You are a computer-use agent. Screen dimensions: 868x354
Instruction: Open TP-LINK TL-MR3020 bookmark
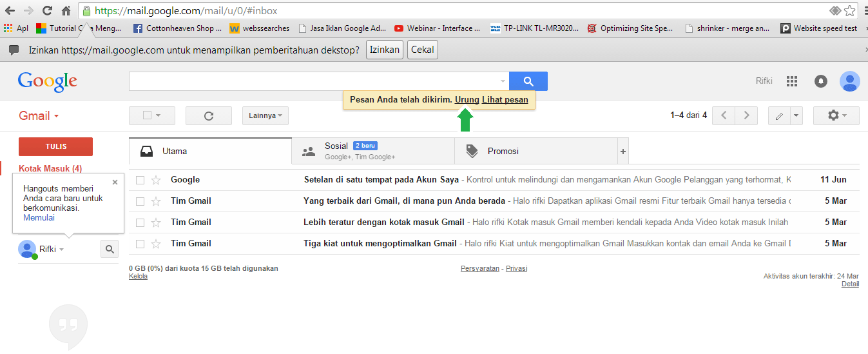point(535,28)
